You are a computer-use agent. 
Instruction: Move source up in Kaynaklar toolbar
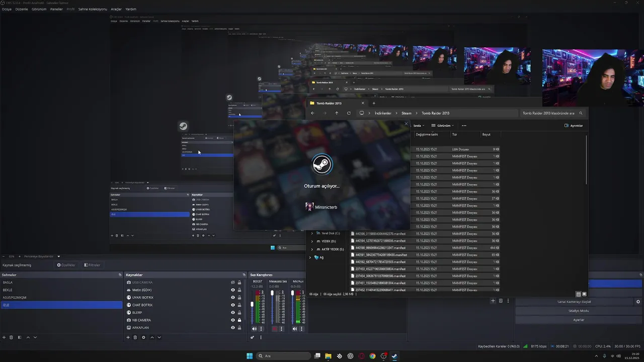[x=152, y=337]
